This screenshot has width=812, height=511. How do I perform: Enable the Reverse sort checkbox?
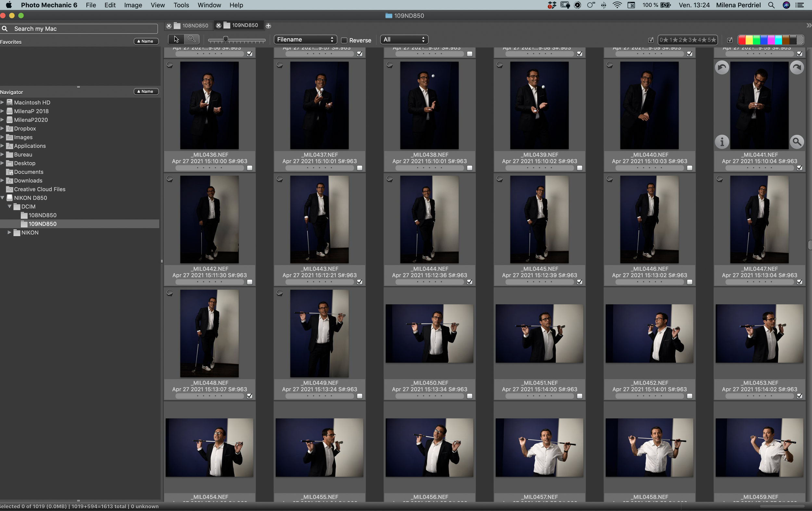click(x=344, y=40)
